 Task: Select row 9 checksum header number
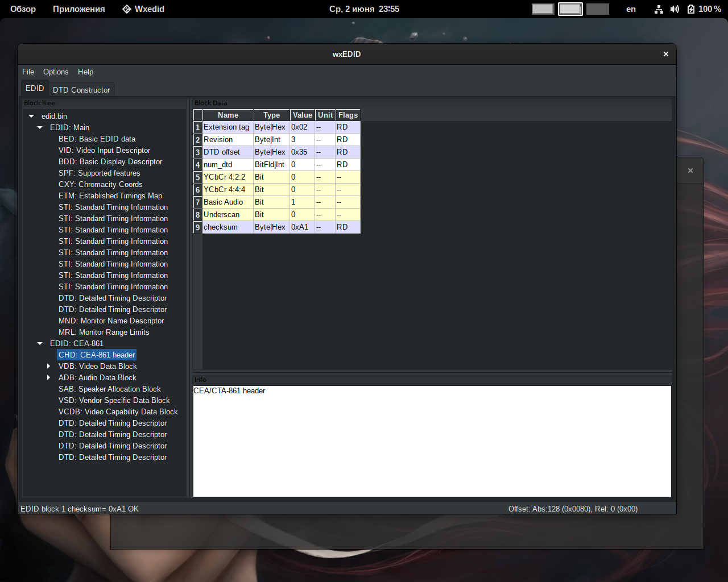198,227
